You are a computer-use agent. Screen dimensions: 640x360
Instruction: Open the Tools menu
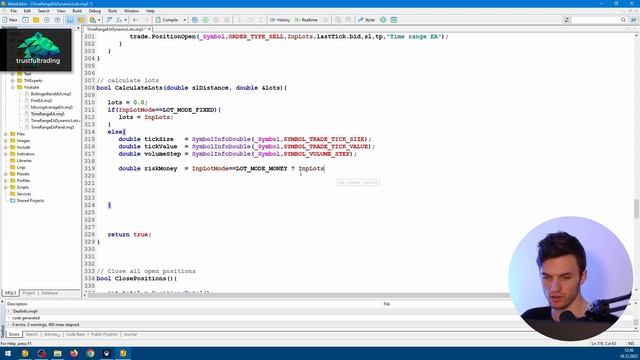tap(112, 11)
